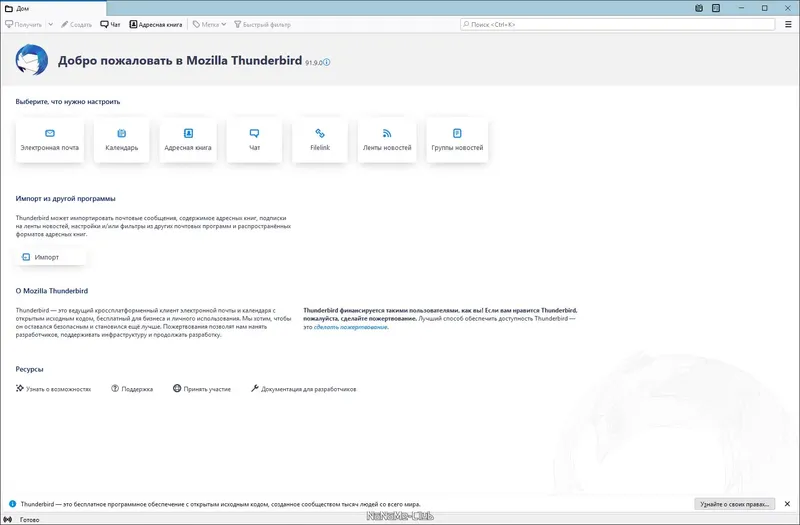Click the version info icon next to 91.9.0

[x=327, y=62]
